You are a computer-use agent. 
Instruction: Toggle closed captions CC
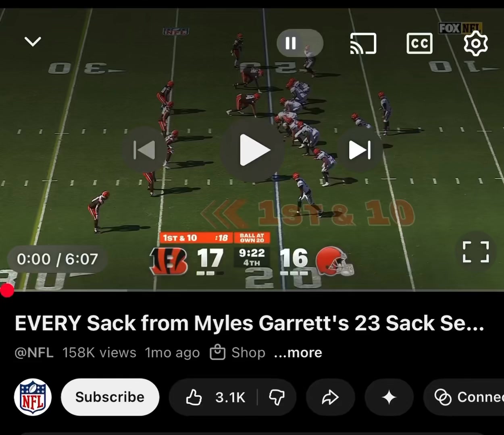(419, 43)
